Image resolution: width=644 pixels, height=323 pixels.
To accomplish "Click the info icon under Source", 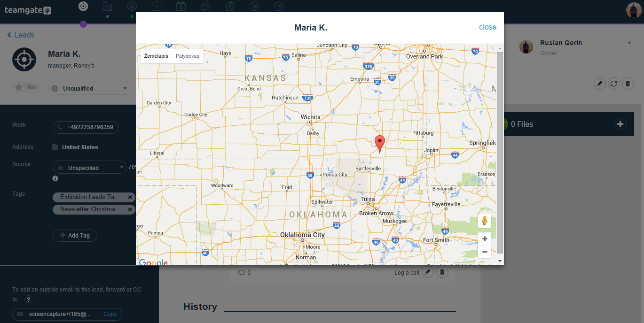I will (55, 178).
